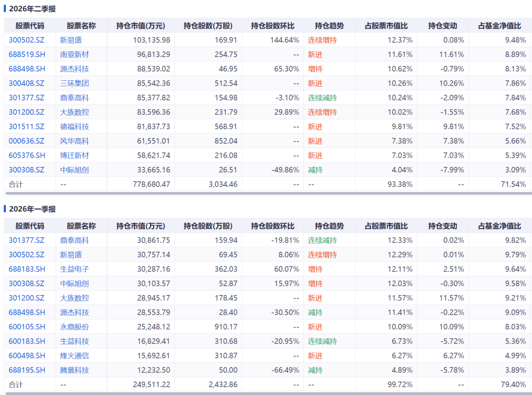Viewport: 532px width, 395px height.
Task: Select 减持 trend for 中际旭创 in 二季报
Action: [x=315, y=170]
